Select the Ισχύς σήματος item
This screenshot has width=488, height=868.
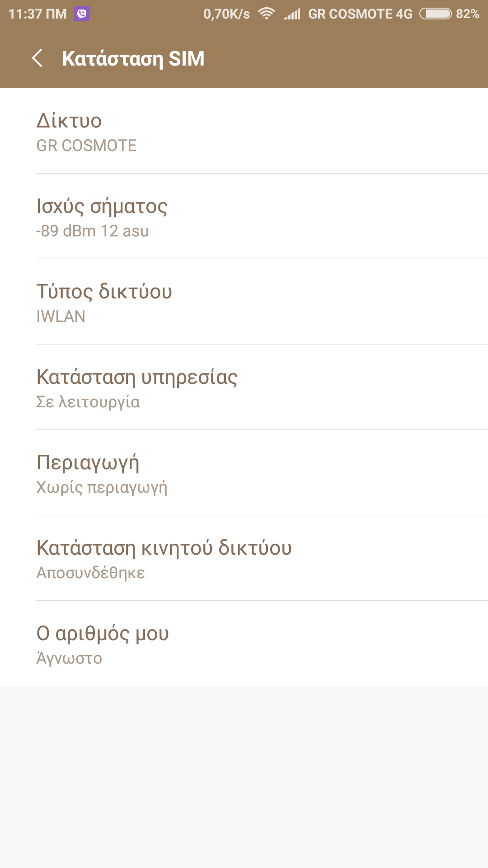(x=244, y=217)
